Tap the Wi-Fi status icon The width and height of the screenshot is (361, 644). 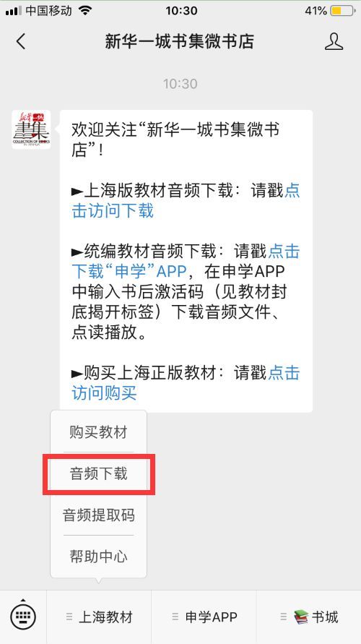(85, 10)
